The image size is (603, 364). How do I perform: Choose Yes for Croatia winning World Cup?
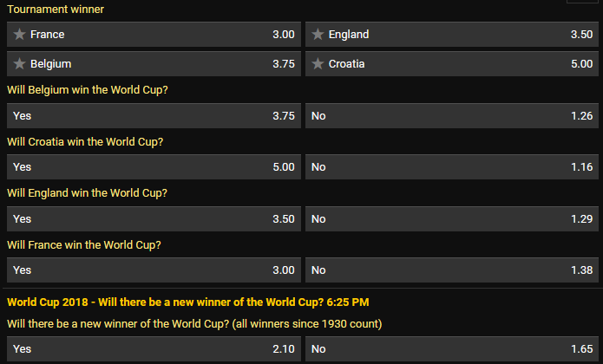(154, 167)
